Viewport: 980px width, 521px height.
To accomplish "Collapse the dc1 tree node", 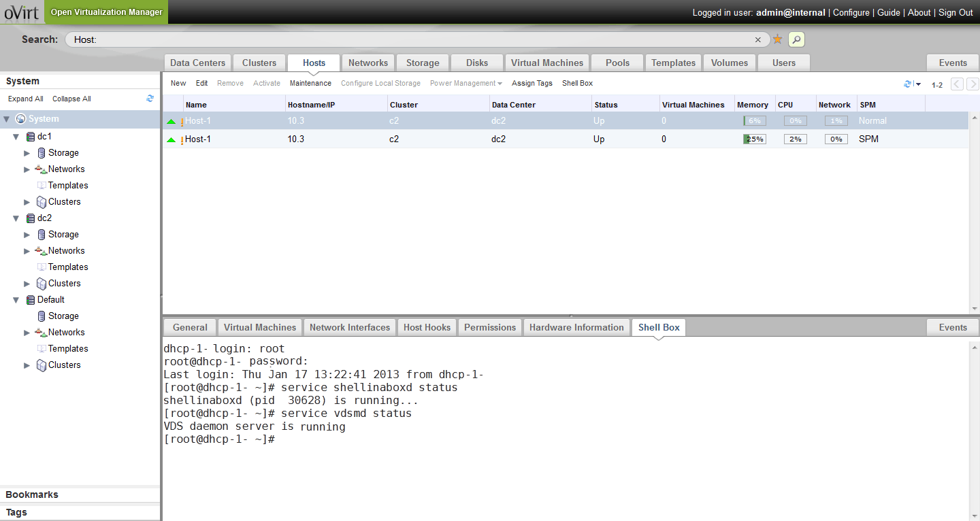I will [16, 137].
